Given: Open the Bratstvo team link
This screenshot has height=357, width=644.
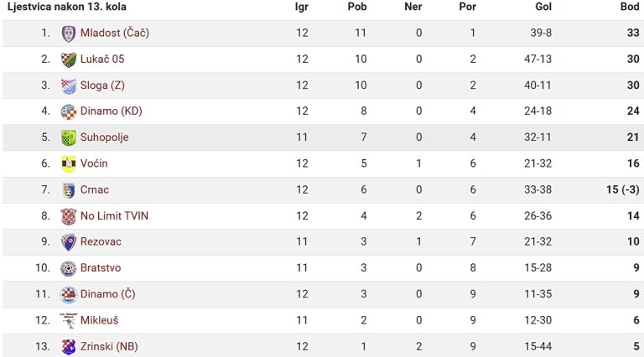Looking at the screenshot, I should click(x=101, y=268).
